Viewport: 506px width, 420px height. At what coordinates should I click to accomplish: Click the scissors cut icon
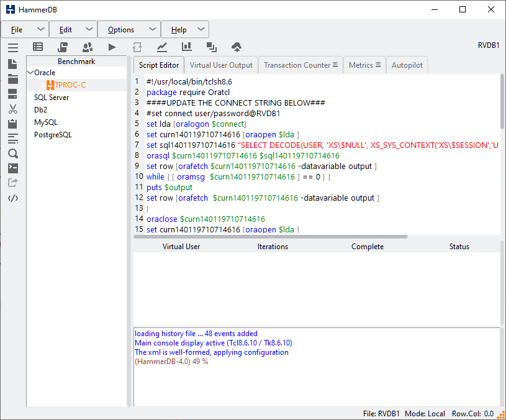tap(13, 109)
